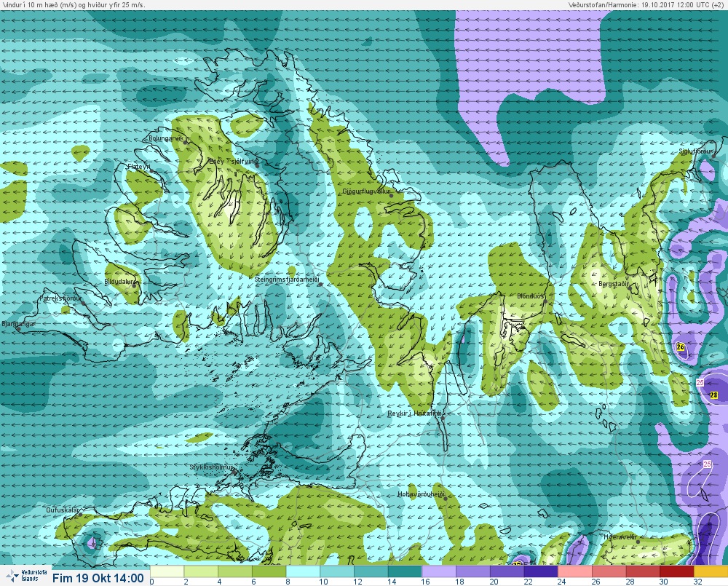
Task: Click the yellow 28 gust marker
Action: (714, 395)
